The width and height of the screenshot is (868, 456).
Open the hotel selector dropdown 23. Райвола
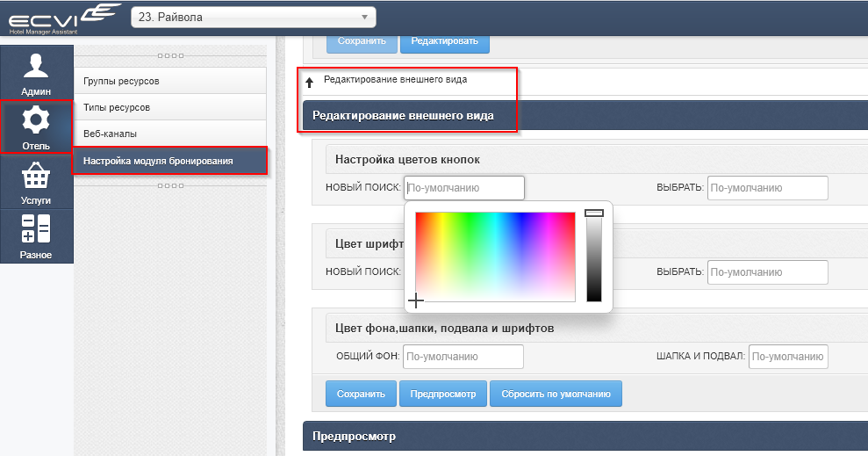click(253, 17)
